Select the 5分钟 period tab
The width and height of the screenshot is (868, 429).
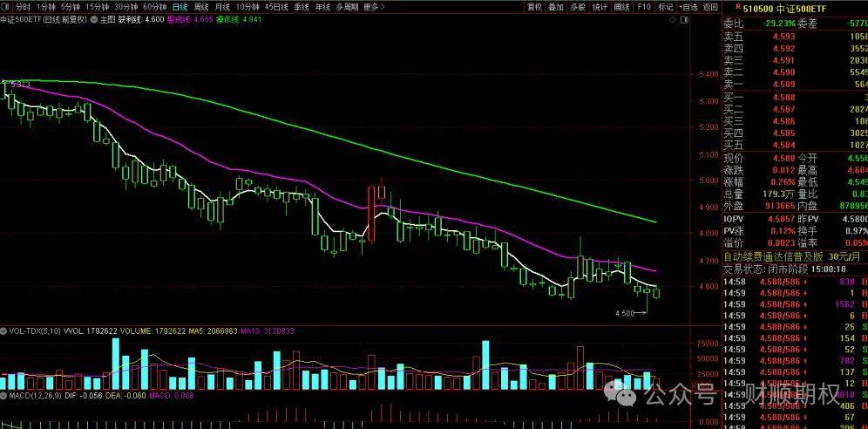[x=71, y=7]
